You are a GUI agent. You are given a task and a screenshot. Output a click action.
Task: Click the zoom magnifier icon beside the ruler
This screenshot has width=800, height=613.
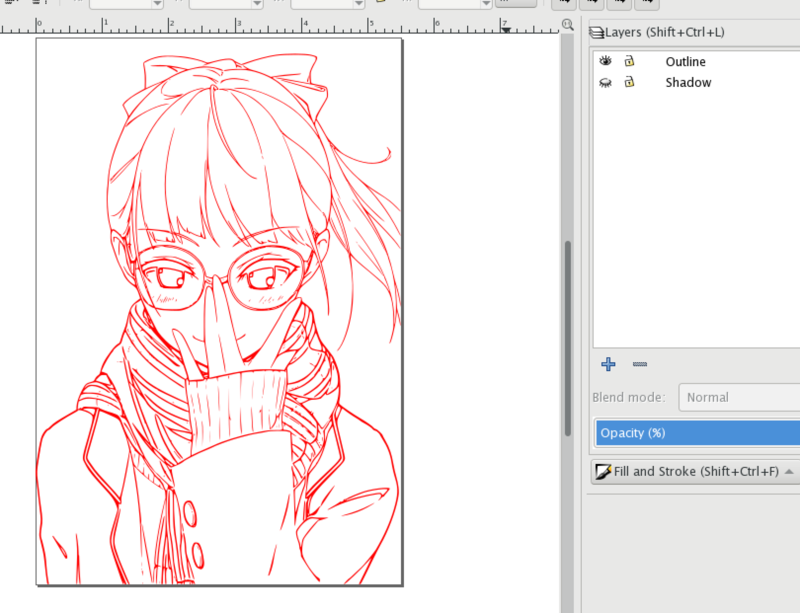pyautogui.click(x=568, y=25)
